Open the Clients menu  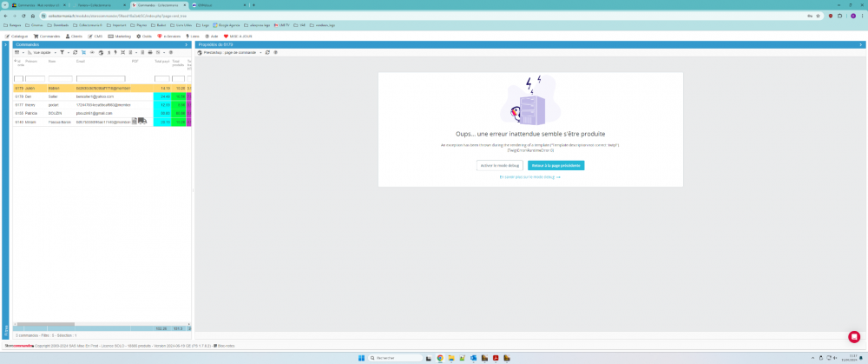[74, 36]
